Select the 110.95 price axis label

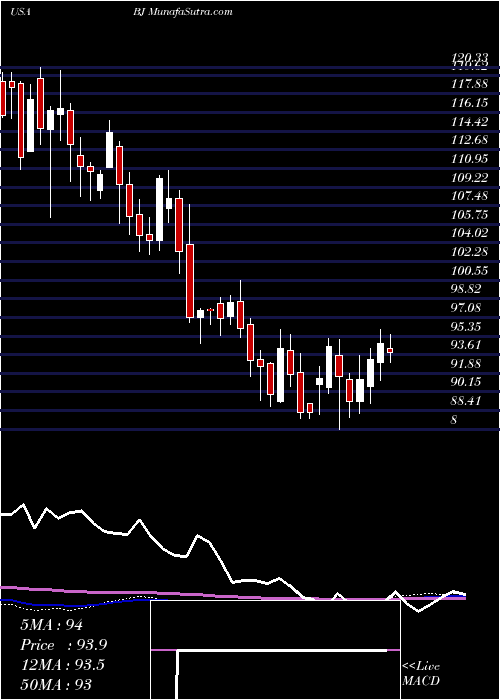click(469, 159)
